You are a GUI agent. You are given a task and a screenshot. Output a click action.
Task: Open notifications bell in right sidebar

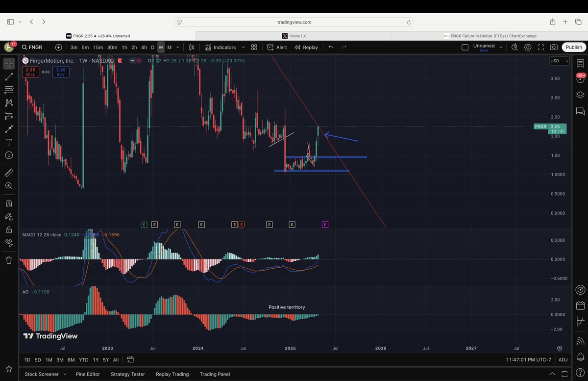[x=581, y=356]
